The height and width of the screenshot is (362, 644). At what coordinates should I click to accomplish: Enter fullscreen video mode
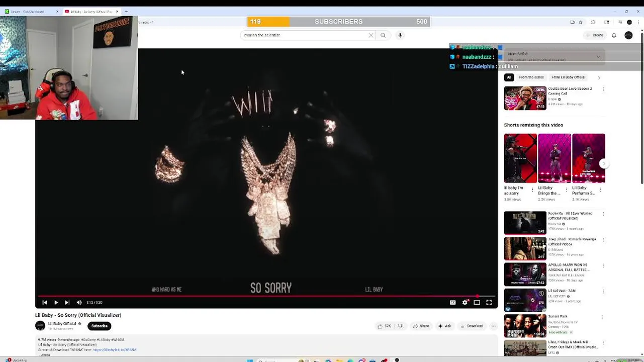pyautogui.click(x=489, y=302)
